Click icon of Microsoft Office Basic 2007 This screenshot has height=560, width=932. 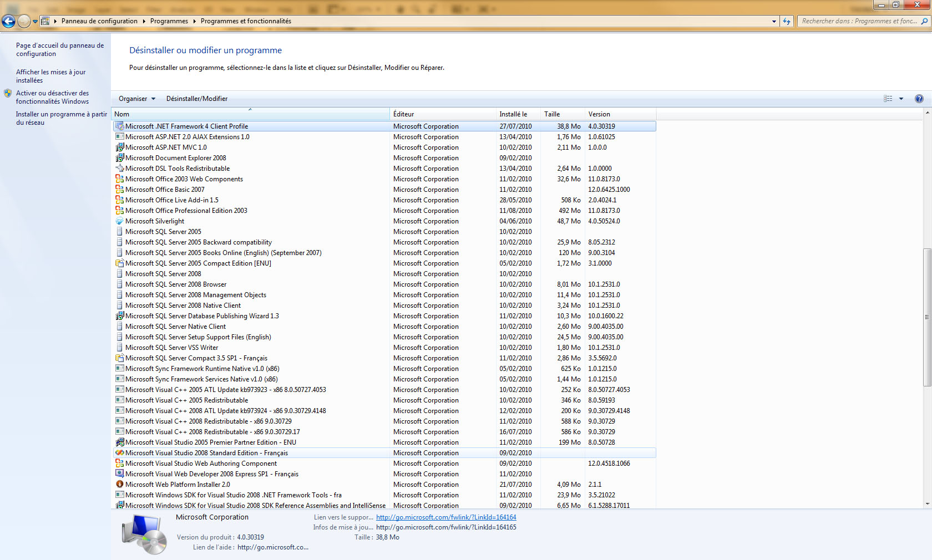(x=119, y=190)
